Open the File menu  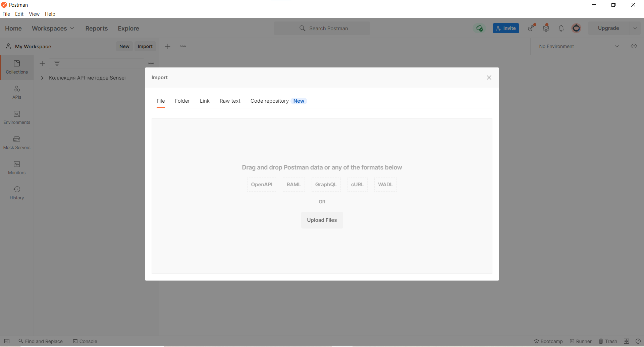[x=6, y=14]
